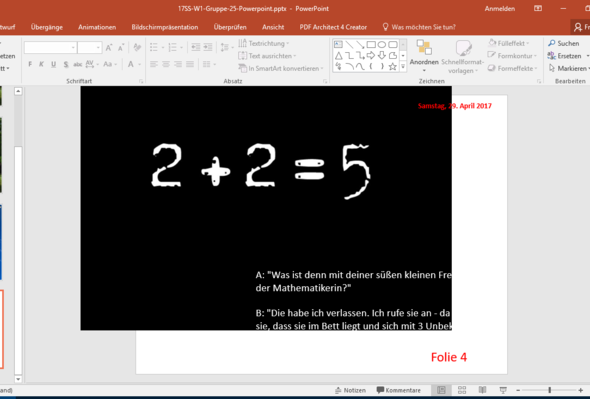Click the zoom in plus button
The width and height of the screenshot is (590, 399).
(581, 390)
